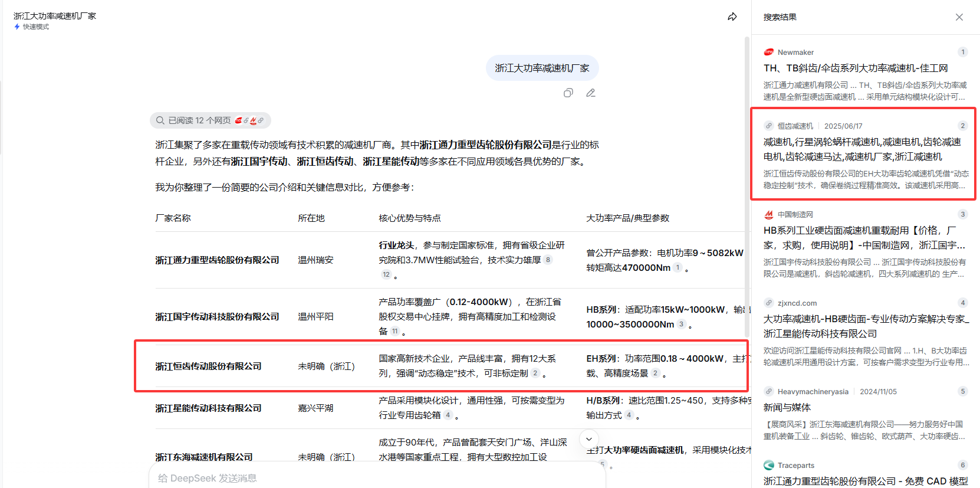Click the link icon beside 恒齿减速机
Screen dimensions: 980x488
tap(769, 126)
